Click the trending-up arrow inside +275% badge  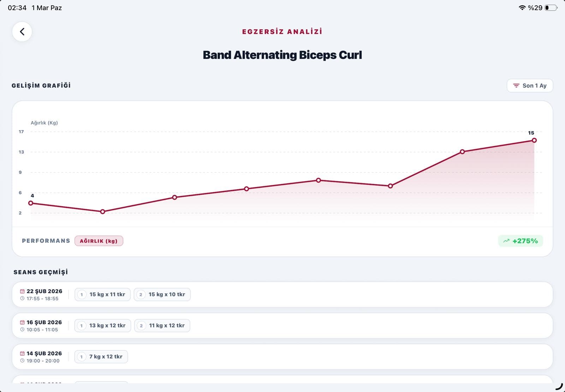click(506, 241)
